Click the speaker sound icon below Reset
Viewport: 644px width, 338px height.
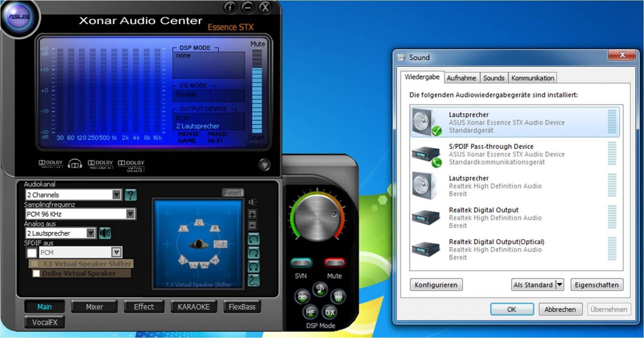pos(253,202)
